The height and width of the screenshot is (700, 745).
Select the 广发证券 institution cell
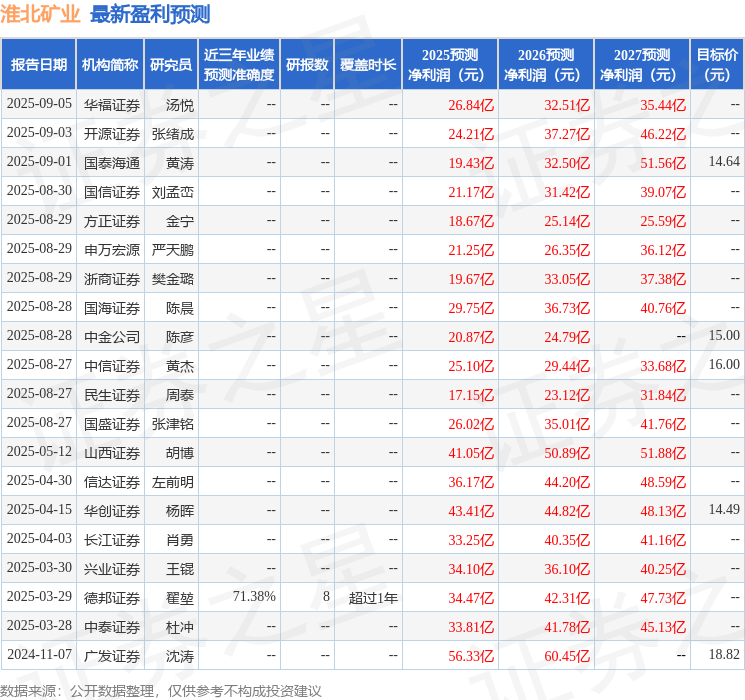coord(112,656)
